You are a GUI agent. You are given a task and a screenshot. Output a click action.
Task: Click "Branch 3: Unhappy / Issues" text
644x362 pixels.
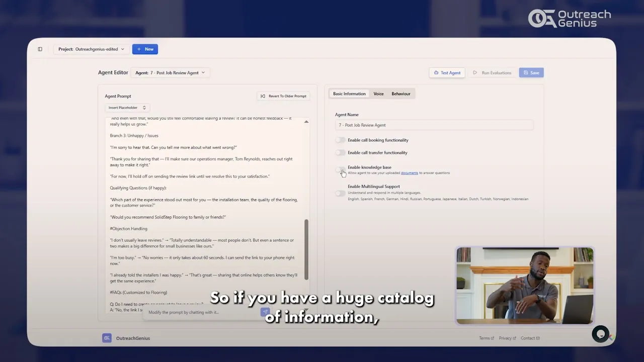tap(134, 136)
